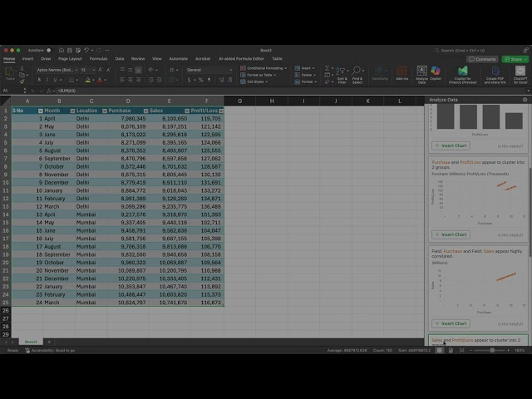Open Copilot from the ribbon

(x=436, y=73)
